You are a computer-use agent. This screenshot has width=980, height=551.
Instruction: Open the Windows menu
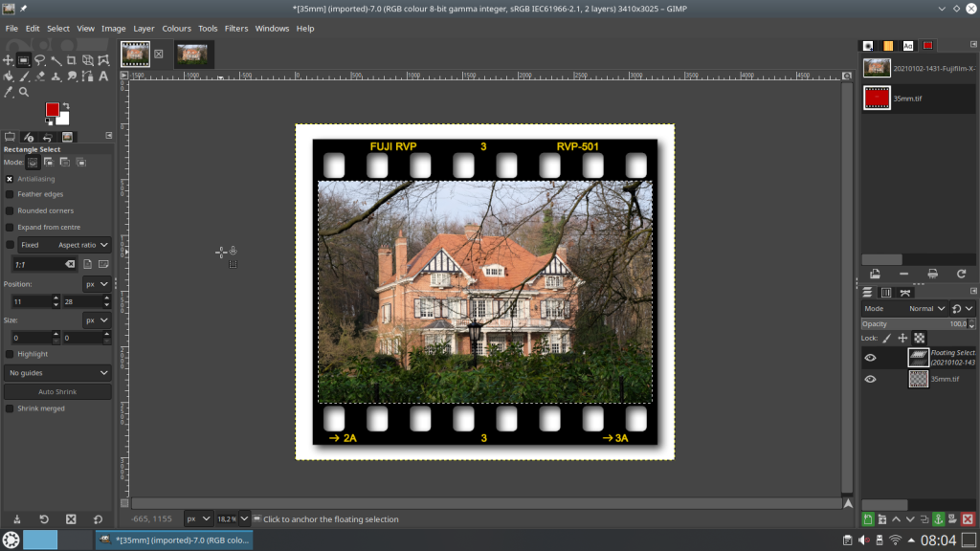coord(272,28)
